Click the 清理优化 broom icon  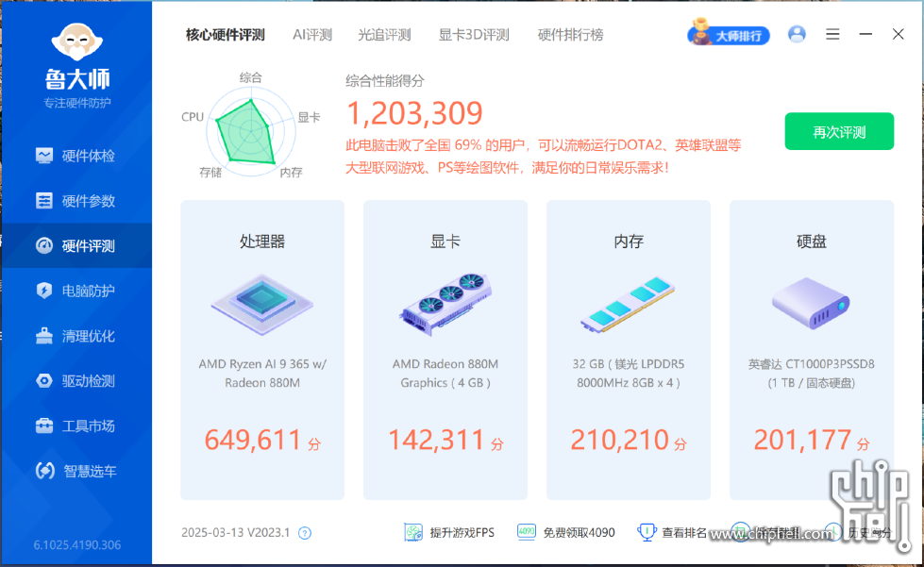[44, 336]
